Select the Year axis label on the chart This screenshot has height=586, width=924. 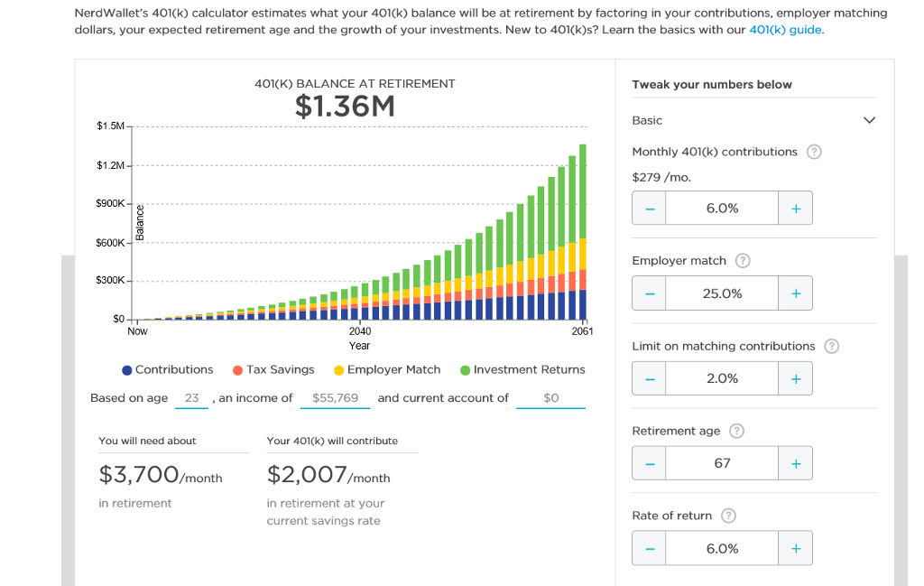click(359, 346)
